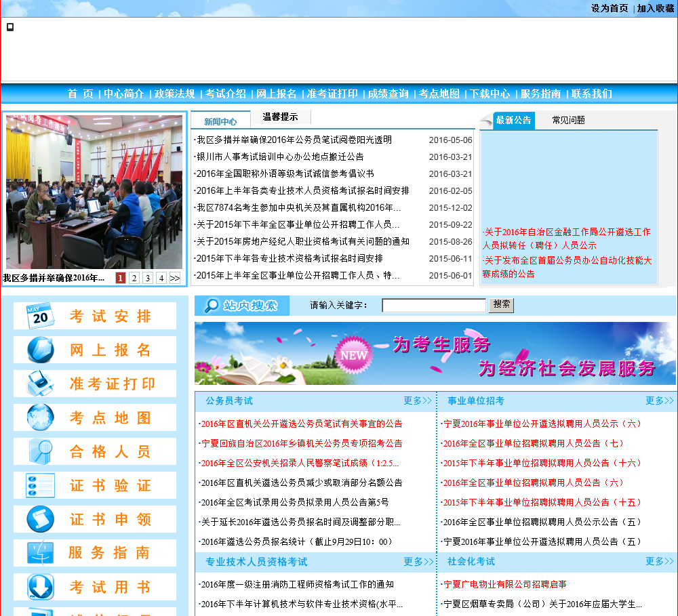This screenshot has width=678, height=616.
Task: Open 准考证打印 in top navigation bar
Action: coord(332,94)
